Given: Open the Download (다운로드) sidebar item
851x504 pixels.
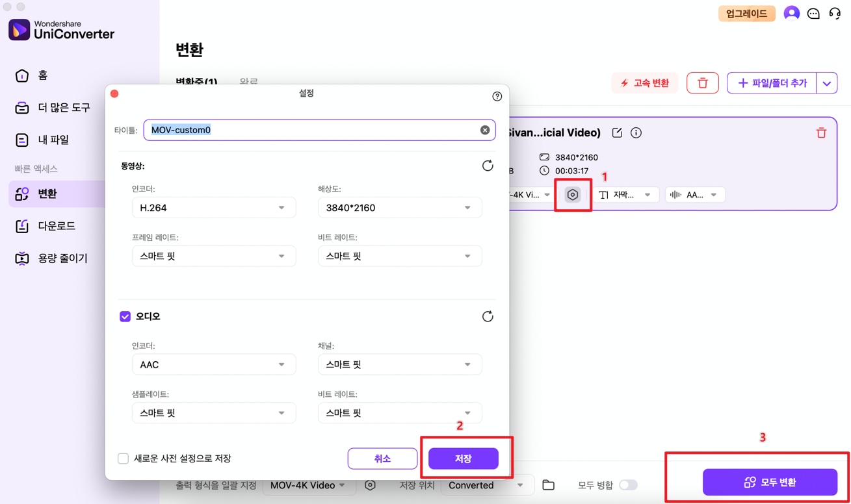Looking at the screenshot, I should coord(46,226).
